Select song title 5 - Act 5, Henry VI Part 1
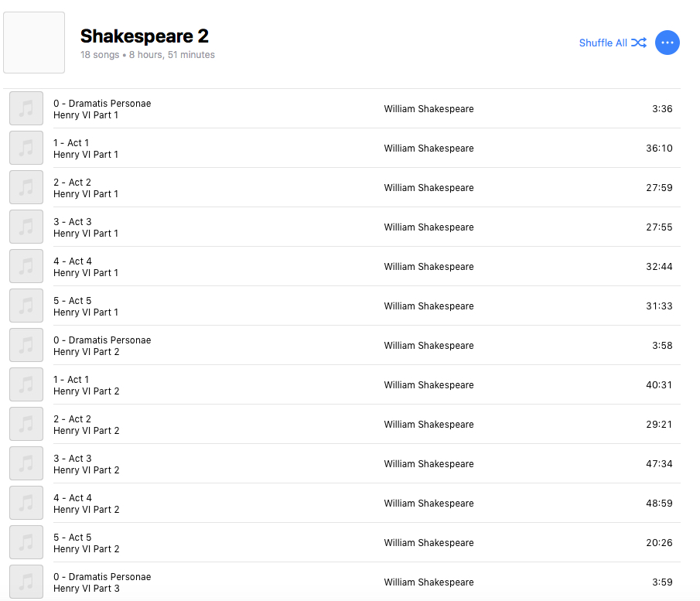 [73, 300]
